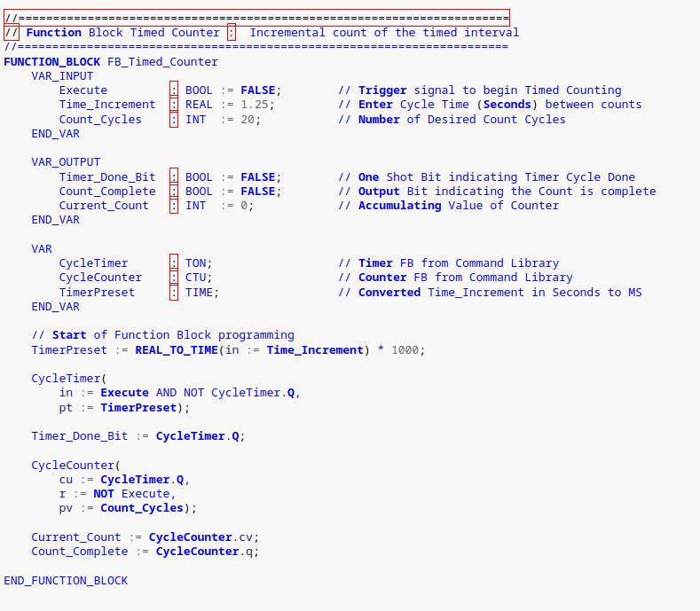The width and height of the screenshot is (700, 611).
Task: Click the comment 'One Shot Bit indicating Timer Cycle Done'
Action: 486,177
